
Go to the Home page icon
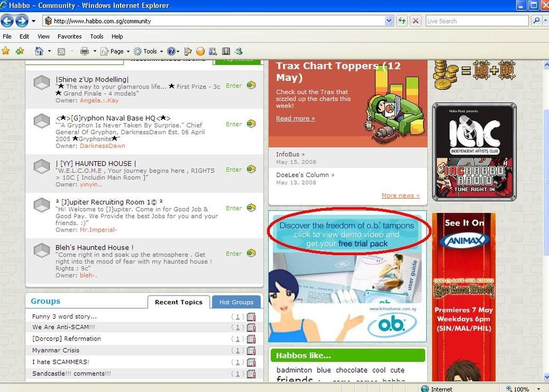point(39,51)
